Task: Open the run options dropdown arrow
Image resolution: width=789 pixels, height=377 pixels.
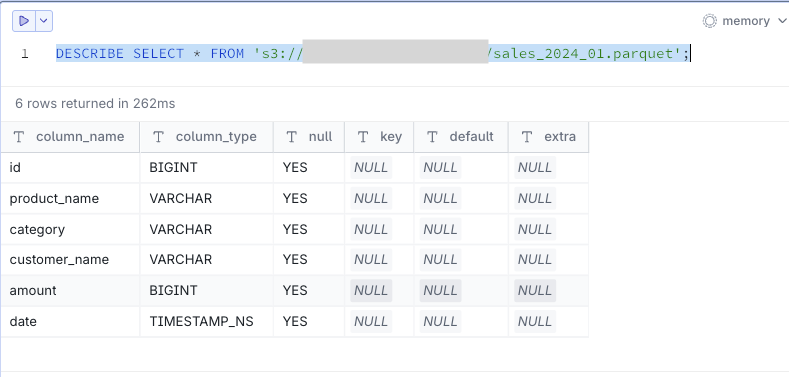Action: tap(44, 21)
